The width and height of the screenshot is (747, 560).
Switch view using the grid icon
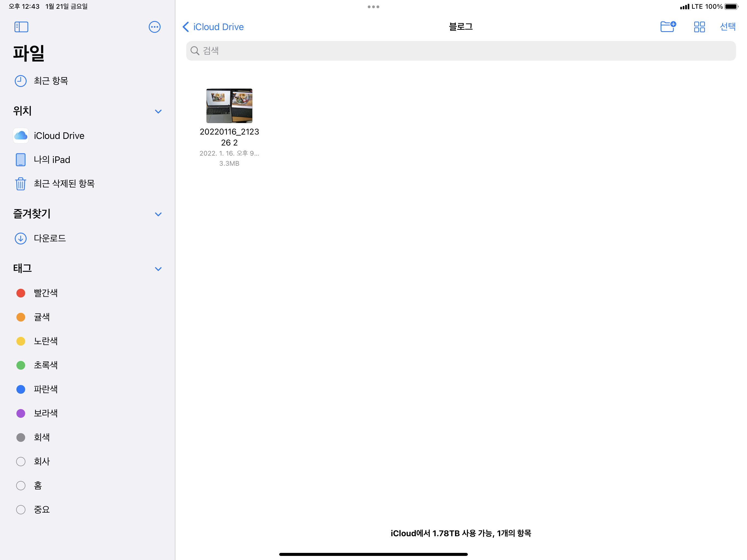(699, 27)
